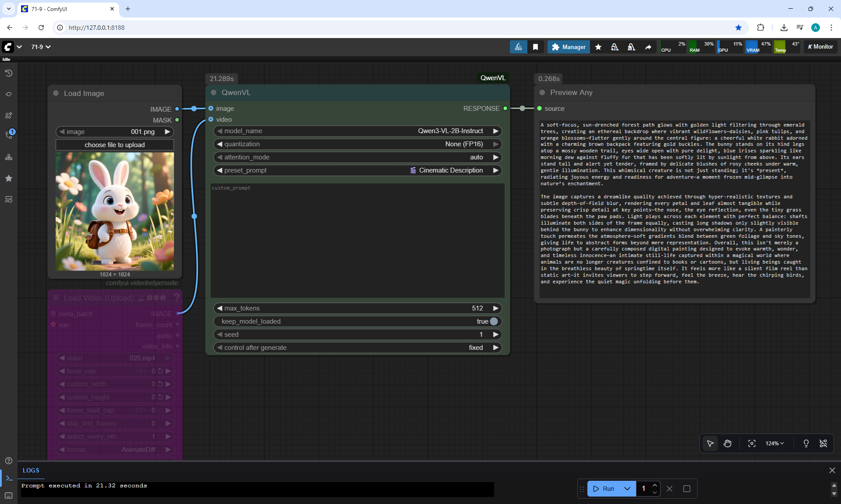
Task: Expand the Run button dropdown arrow
Action: click(x=627, y=489)
